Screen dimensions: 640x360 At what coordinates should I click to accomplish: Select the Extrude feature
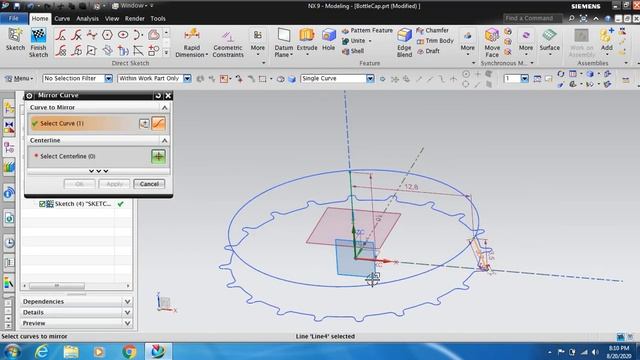tap(307, 41)
